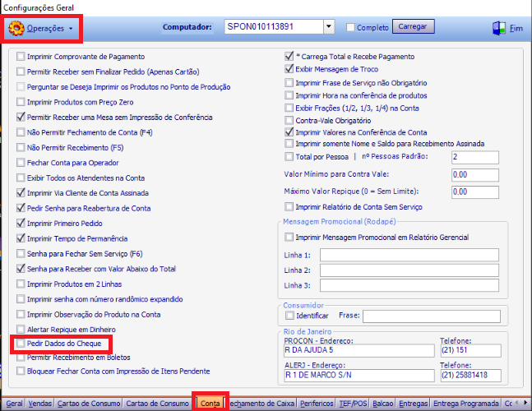532x411 pixels.
Task: Enable Imprimir Comprovante de Pagamento
Action: point(21,56)
